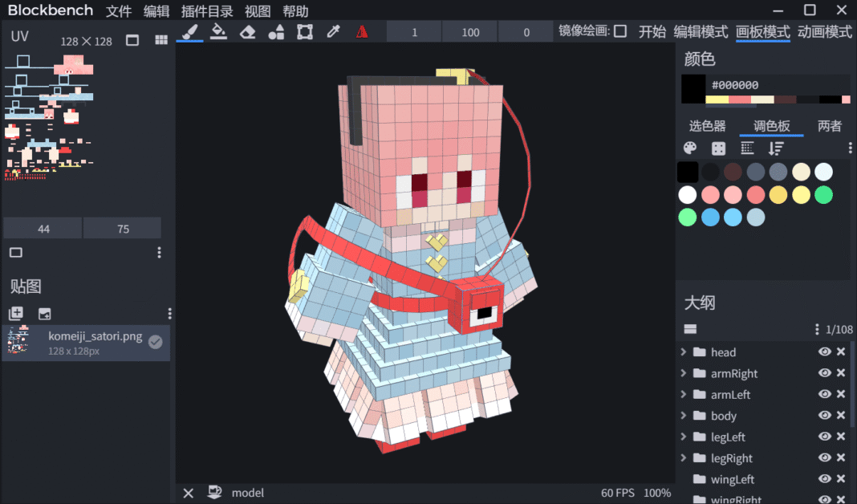857x504 pixels.
Task: Open the 文件 menu
Action: pos(119,11)
